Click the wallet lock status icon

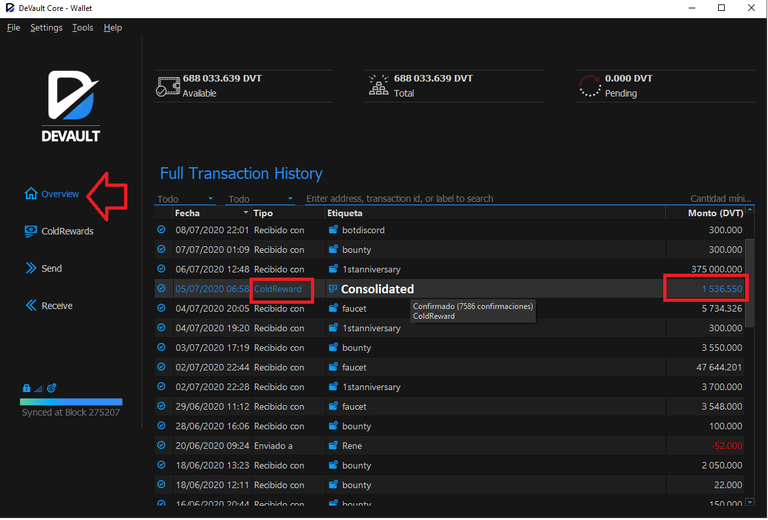click(26, 388)
